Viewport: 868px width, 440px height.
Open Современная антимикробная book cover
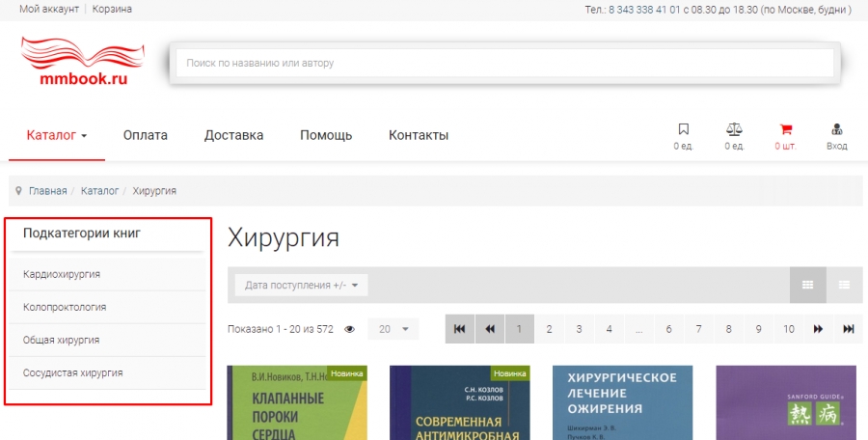460,403
